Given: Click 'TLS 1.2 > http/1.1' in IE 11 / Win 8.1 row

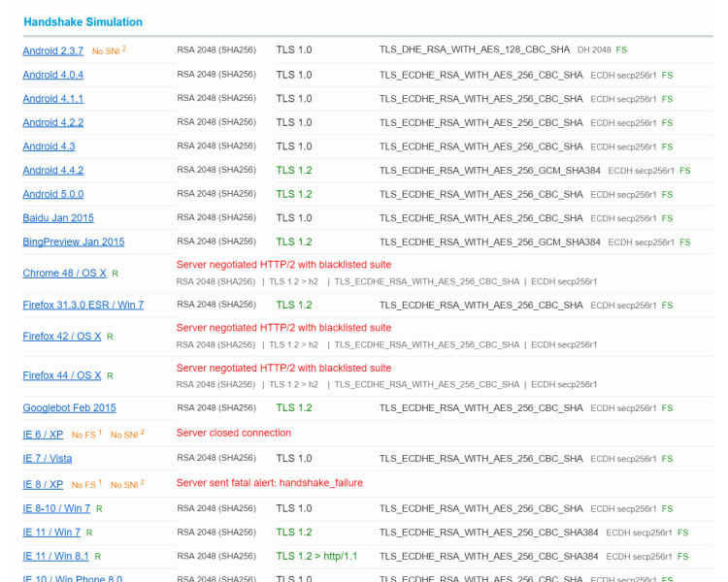Looking at the screenshot, I should [316, 556].
